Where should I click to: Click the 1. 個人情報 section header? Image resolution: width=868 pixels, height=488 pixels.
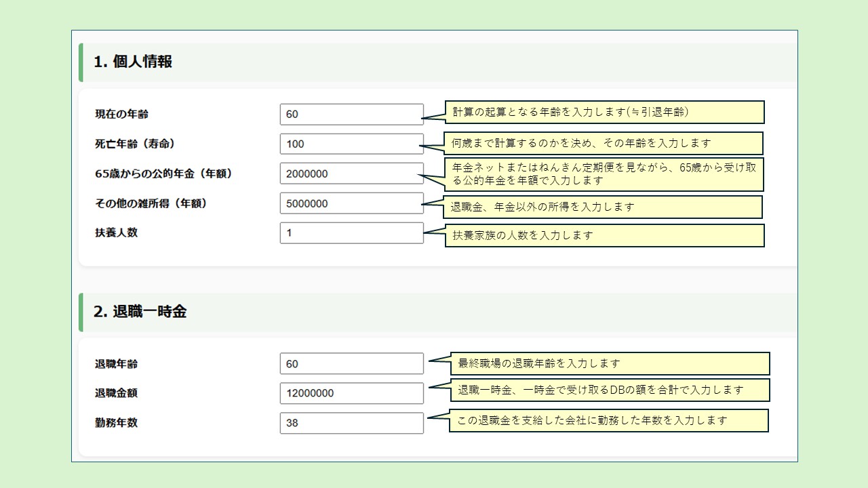(133, 62)
